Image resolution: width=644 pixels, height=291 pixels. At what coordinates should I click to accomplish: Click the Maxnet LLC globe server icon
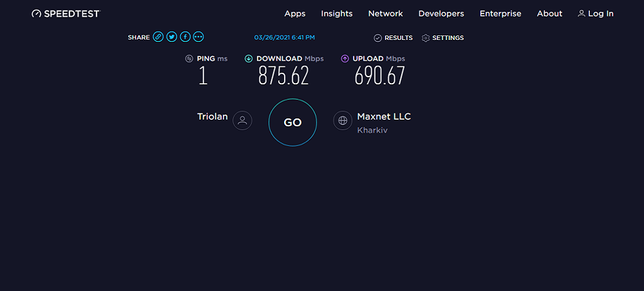pyautogui.click(x=343, y=120)
